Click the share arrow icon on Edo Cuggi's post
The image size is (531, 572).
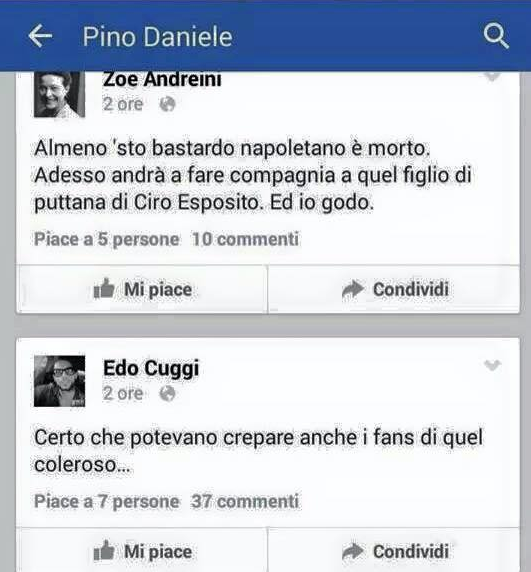point(353,551)
